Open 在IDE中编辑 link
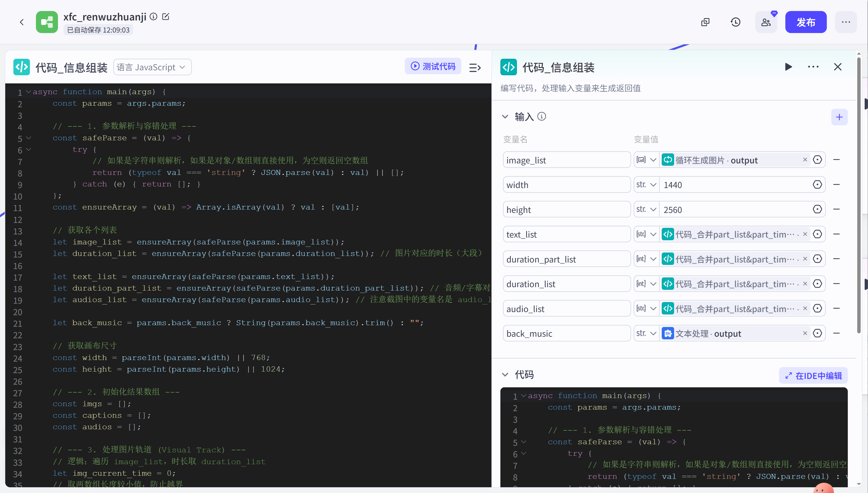Viewport: 868px width, 493px height. point(813,376)
